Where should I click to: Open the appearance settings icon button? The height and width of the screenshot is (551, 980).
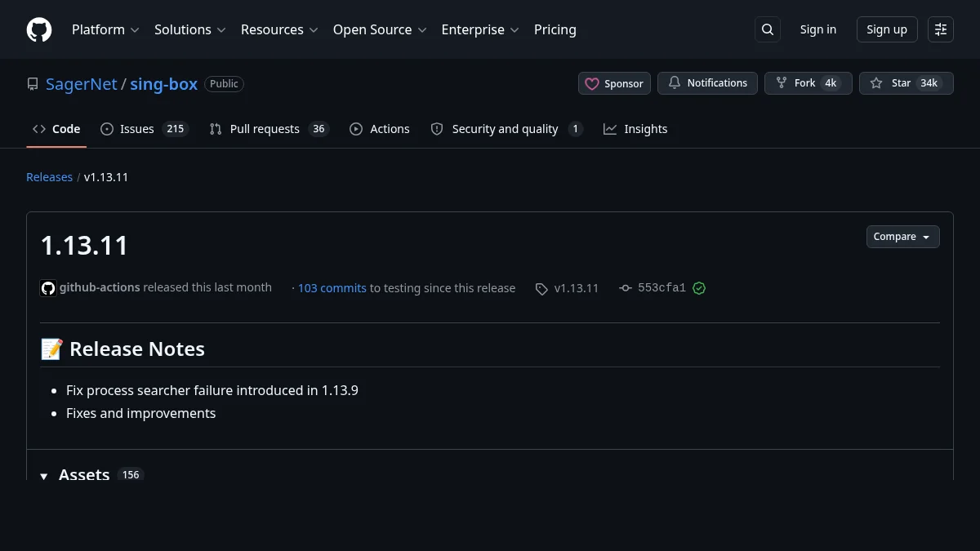941,29
